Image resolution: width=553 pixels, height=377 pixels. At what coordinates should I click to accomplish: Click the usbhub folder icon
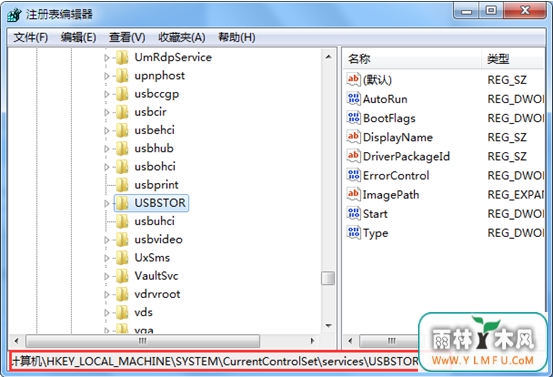[x=122, y=148]
